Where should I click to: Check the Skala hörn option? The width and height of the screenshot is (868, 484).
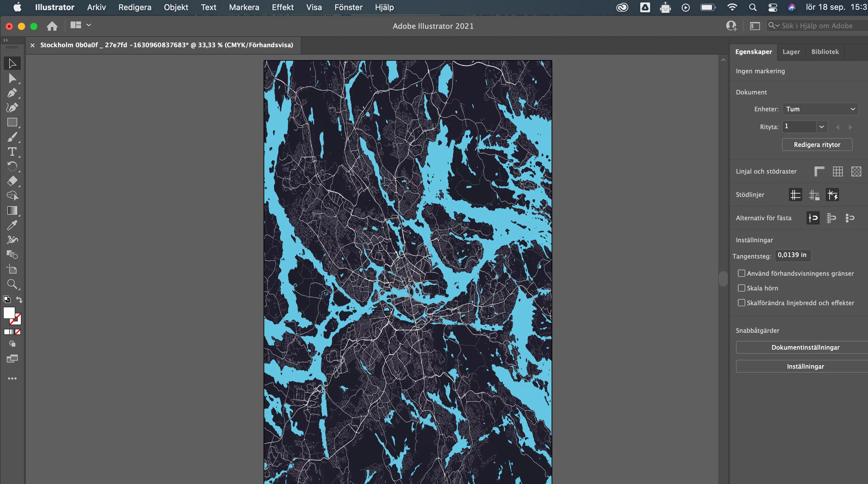(741, 288)
